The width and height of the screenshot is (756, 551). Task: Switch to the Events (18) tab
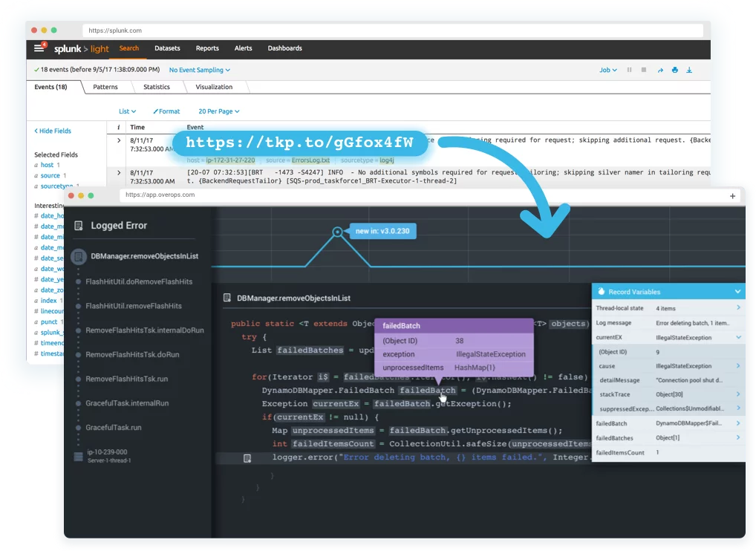pyautogui.click(x=50, y=87)
